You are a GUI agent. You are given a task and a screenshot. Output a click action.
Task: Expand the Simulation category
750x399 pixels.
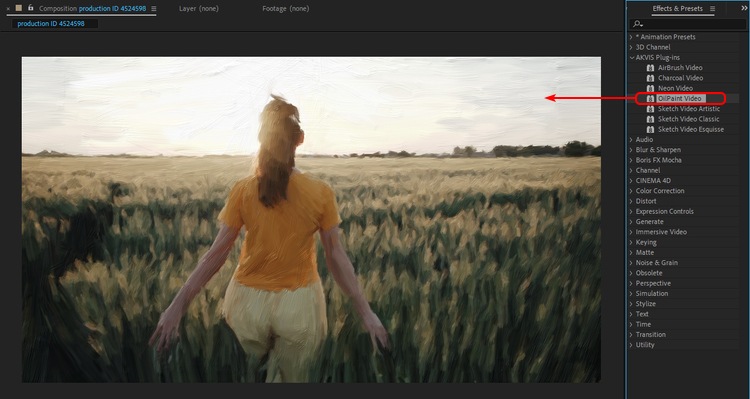click(x=631, y=294)
